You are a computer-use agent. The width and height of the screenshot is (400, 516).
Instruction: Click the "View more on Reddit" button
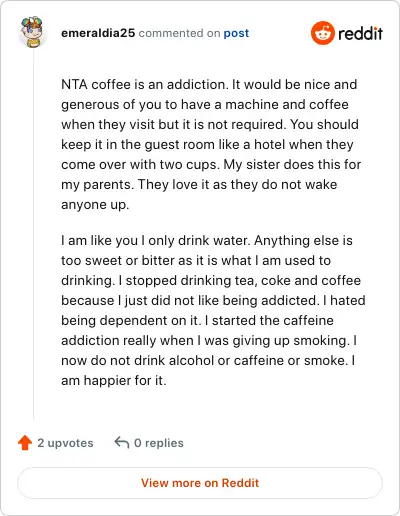pyautogui.click(x=200, y=483)
